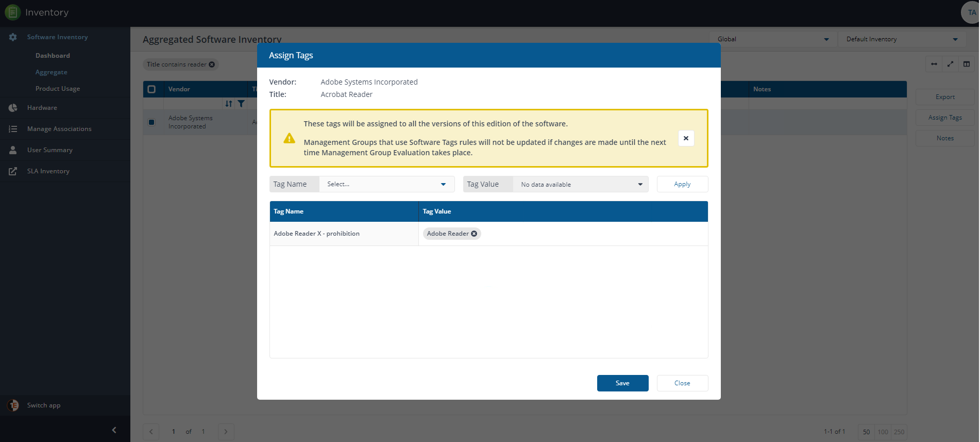This screenshot has width=980, height=442.
Task: Click the Apply button
Action: coord(682,184)
